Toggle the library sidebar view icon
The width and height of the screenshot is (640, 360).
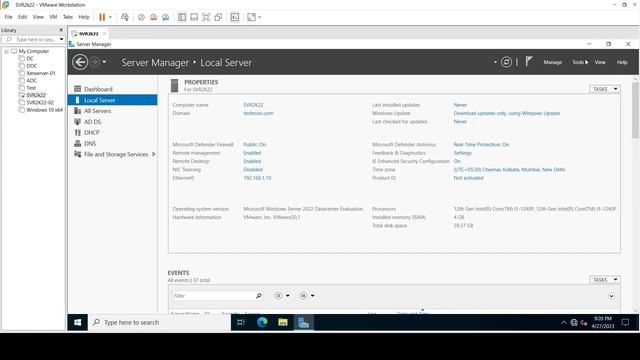tap(182, 17)
